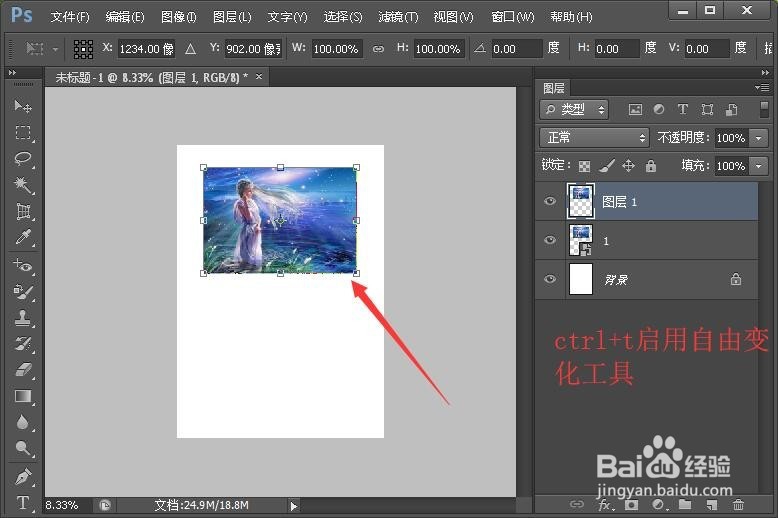Collapse right panel double arrow
The image size is (778, 518).
pyautogui.click(x=765, y=73)
